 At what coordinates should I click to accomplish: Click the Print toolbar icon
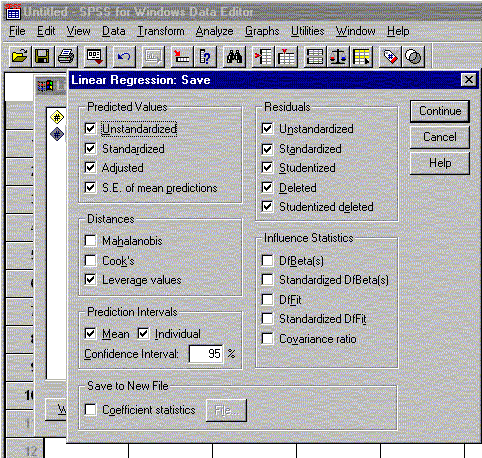(66, 56)
